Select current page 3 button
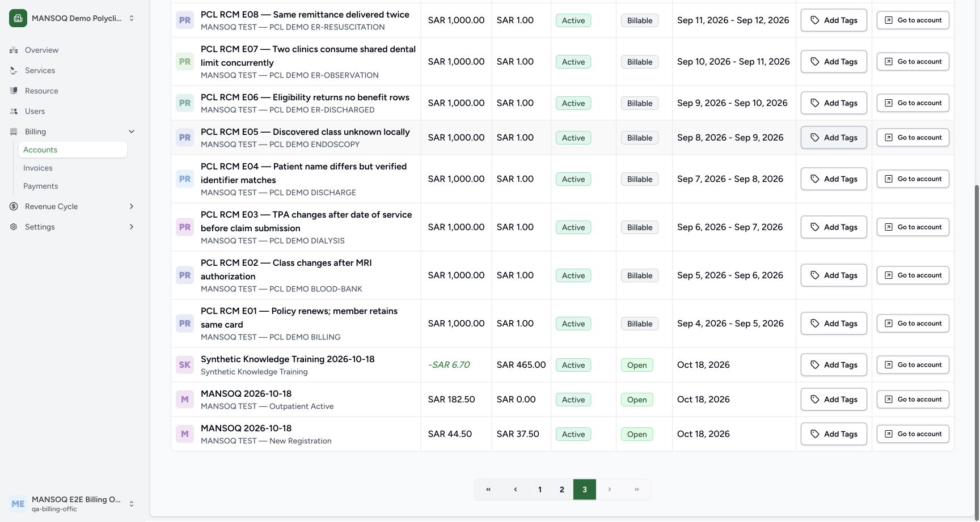Image resolution: width=980 pixels, height=522 pixels. point(585,490)
